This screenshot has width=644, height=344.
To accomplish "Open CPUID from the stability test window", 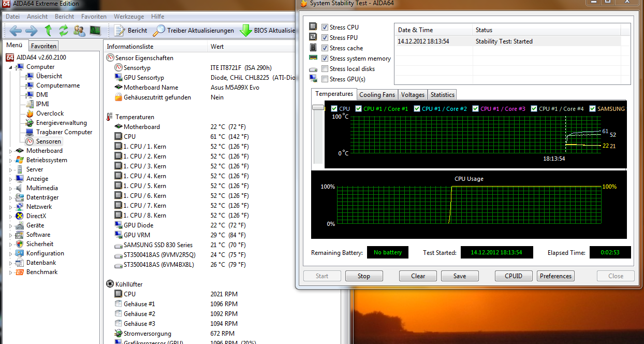I will click(x=514, y=276).
